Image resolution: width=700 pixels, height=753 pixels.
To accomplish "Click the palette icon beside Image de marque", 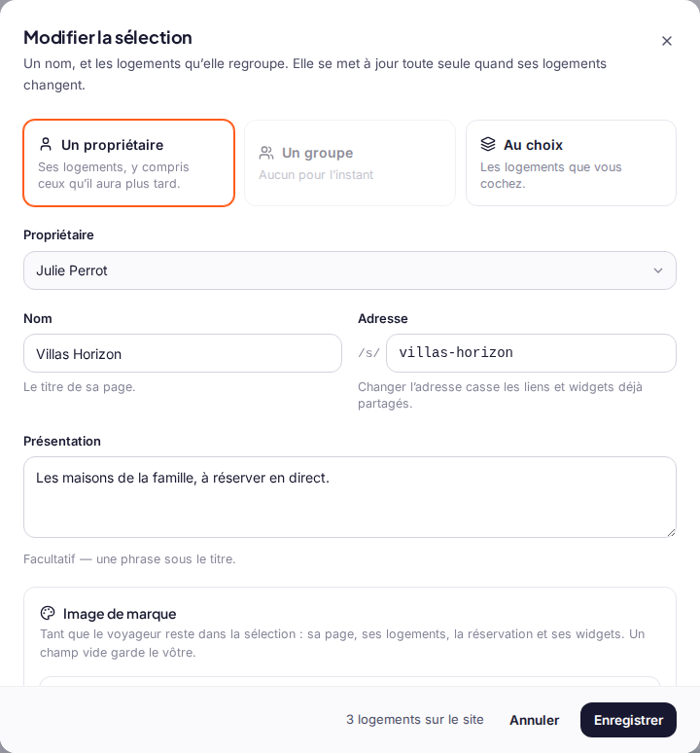I will (48, 613).
